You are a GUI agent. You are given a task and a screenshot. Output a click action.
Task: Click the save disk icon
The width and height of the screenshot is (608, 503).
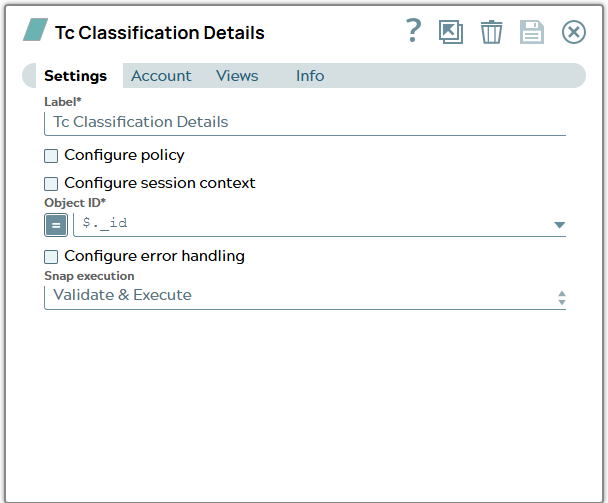pos(532,32)
